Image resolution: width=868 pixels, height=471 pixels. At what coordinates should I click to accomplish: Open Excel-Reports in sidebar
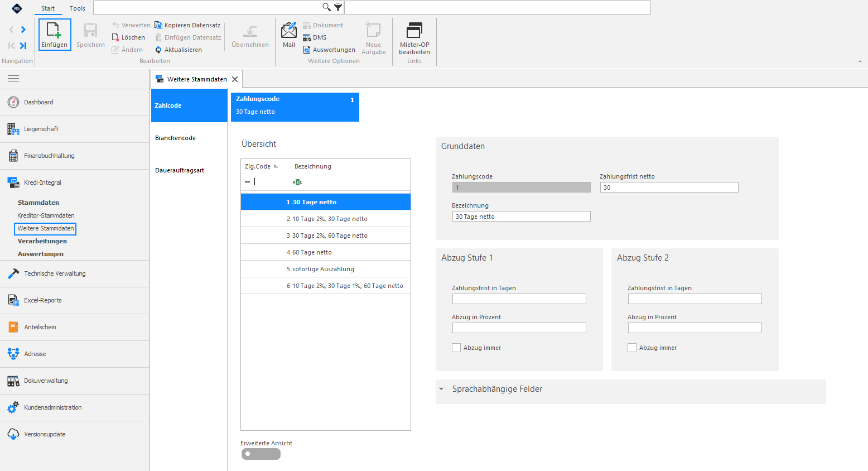(x=74, y=300)
